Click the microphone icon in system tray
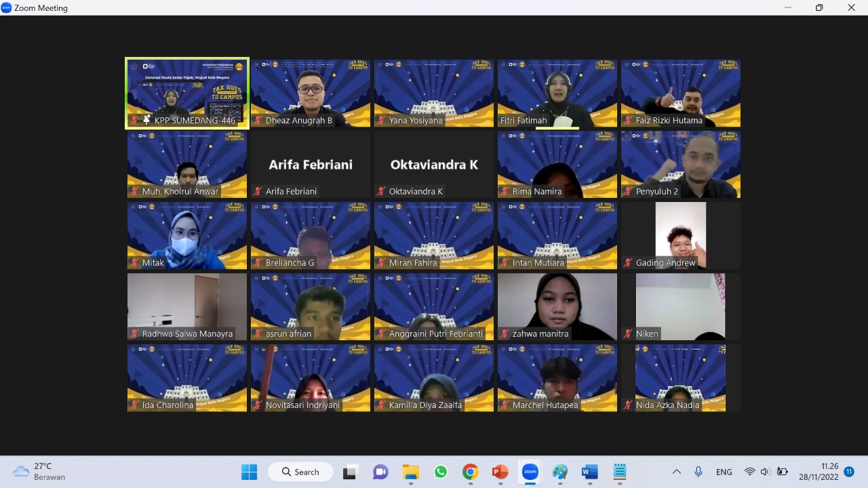 [698, 472]
